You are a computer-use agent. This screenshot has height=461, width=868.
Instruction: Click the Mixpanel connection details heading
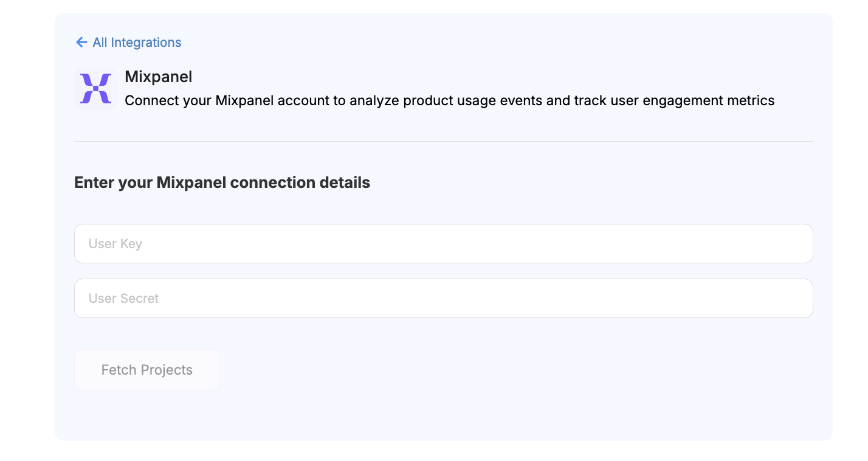[222, 182]
